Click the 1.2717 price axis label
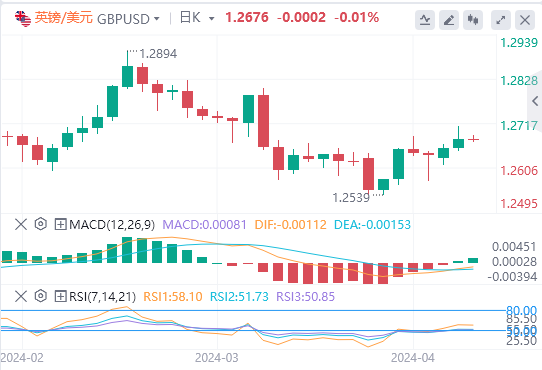Image resolution: width=542 pixels, height=370 pixels. click(519, 126)
